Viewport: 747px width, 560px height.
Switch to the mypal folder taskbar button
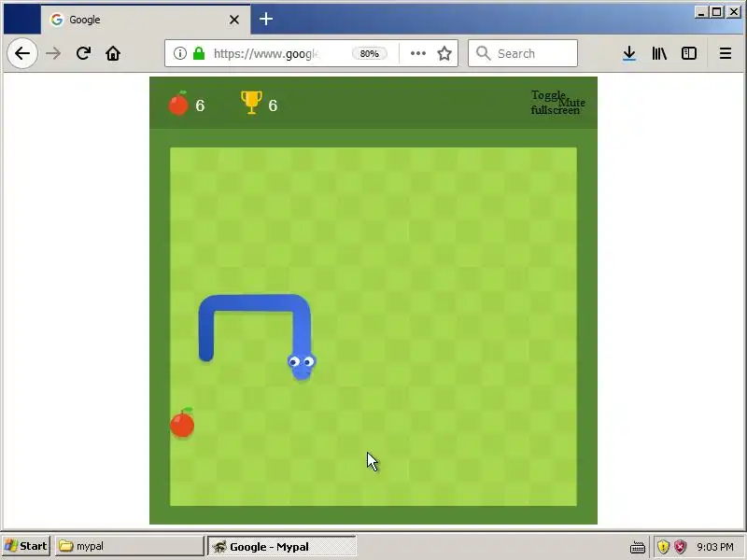(130, 546)
